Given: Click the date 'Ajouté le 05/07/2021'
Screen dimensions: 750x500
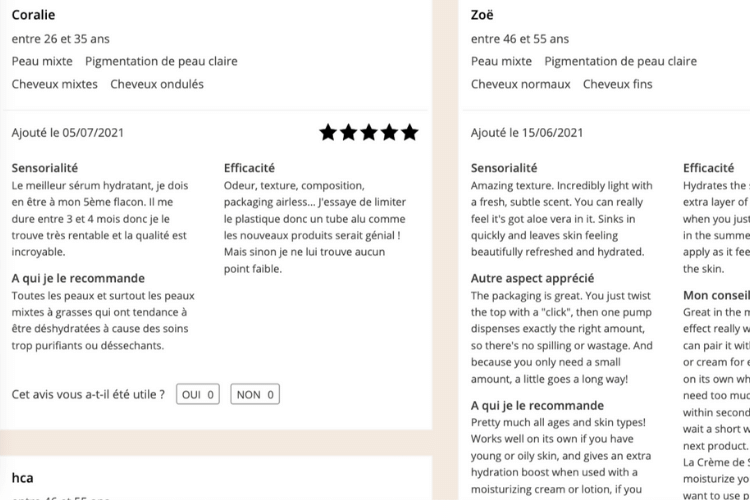Looking at the screenshot, I should point(67,133).
